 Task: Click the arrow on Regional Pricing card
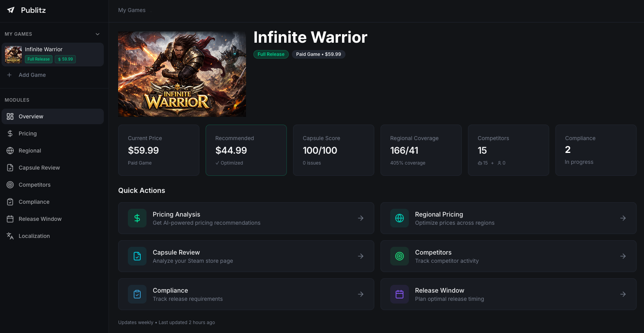[x=623, y=218]
